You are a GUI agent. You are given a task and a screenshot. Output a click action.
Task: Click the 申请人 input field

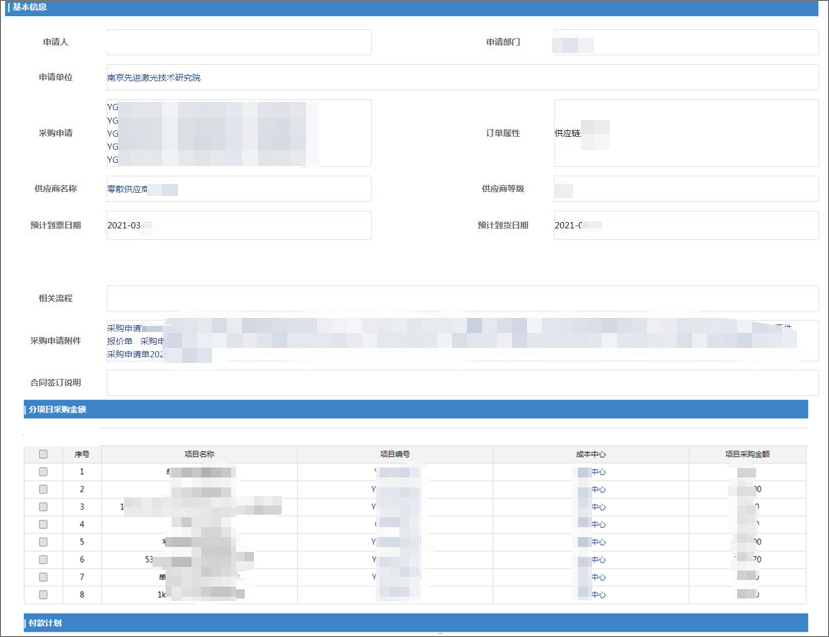pyautogui.click(x=239, y=42)
